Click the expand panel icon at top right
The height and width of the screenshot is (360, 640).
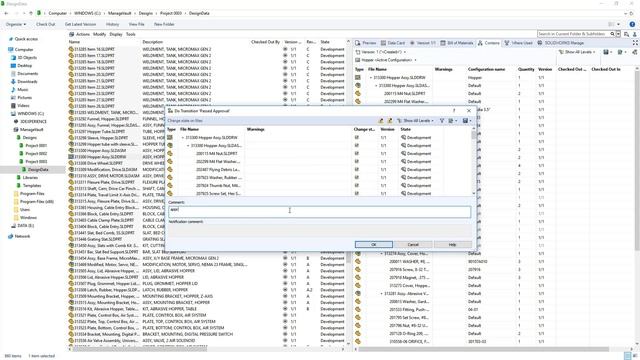click(x=635, y=43)
